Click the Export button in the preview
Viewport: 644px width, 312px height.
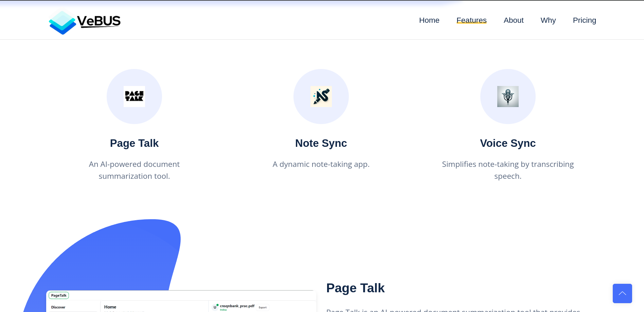pyautogui.click(x=263, y=307)
